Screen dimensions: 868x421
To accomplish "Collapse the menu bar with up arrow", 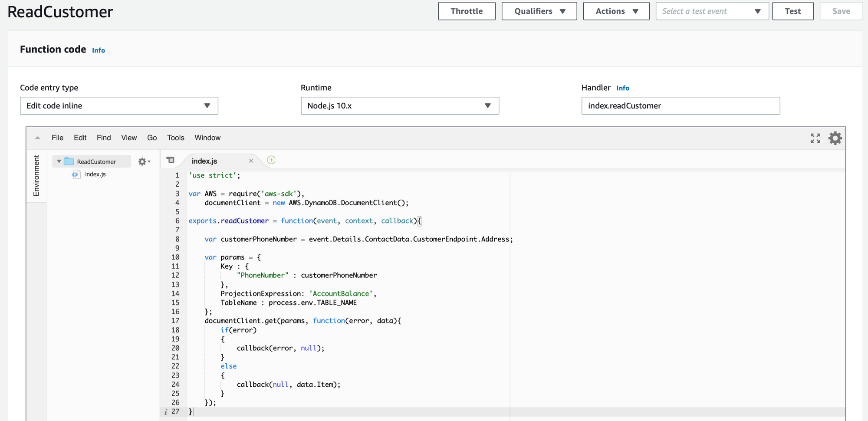I will [38, 138].
